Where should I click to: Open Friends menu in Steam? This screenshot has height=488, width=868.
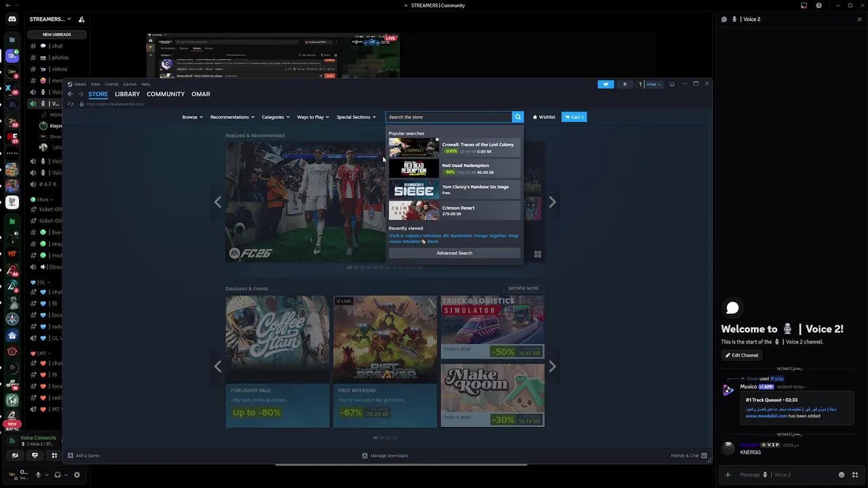pyautogui.click(x=111, y=84)
